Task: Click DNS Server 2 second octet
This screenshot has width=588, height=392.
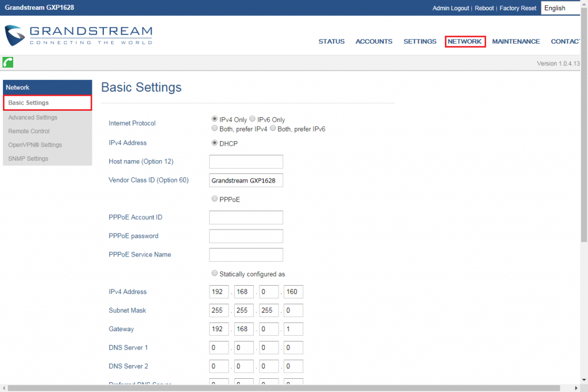Action: click(x=243, y=366)
